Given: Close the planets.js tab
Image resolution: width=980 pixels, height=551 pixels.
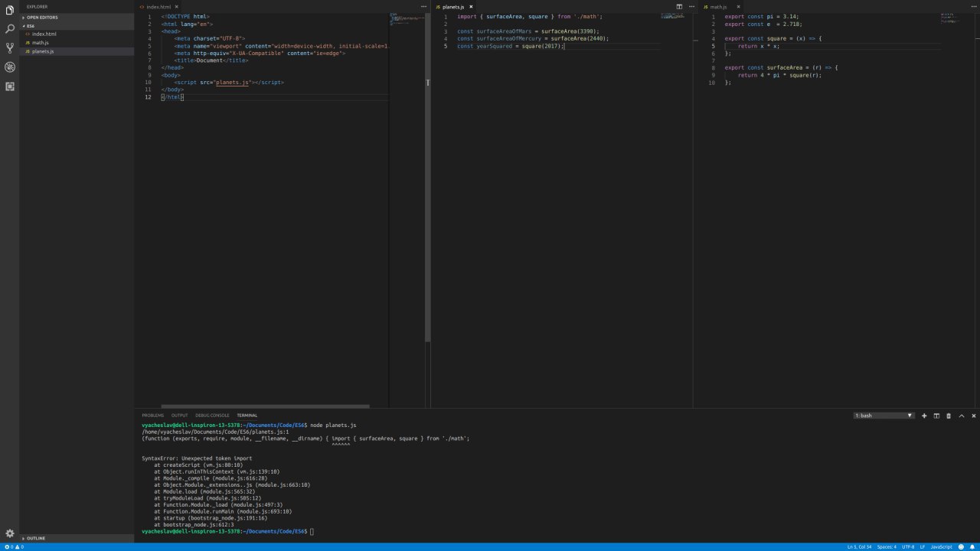Looking at the screenshot, I should click(471, 6).
